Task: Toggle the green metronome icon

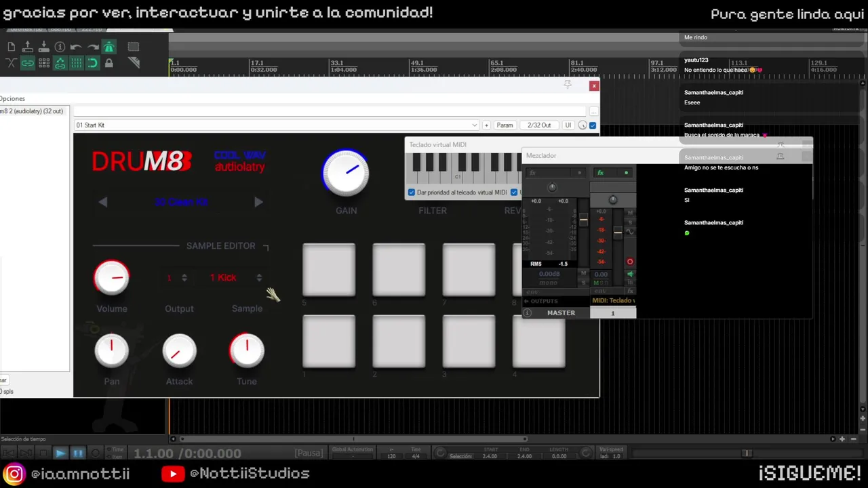Action: [108, 47]
